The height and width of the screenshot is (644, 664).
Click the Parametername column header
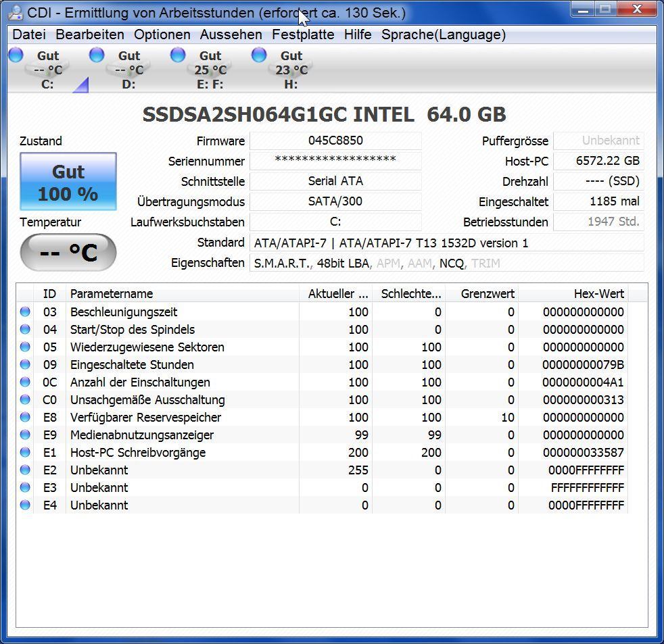point(183,294)
